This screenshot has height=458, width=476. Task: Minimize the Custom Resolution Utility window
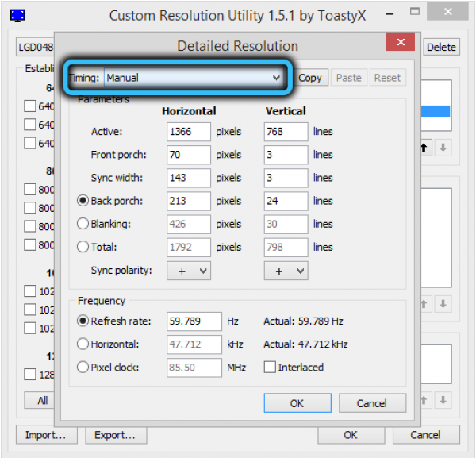click(x=390, y=13)
